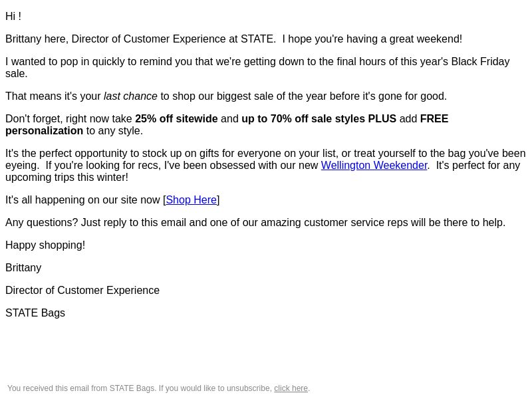Click the 'Brittany' signature name
Screen dimensions: 532x399
(23, 268)
